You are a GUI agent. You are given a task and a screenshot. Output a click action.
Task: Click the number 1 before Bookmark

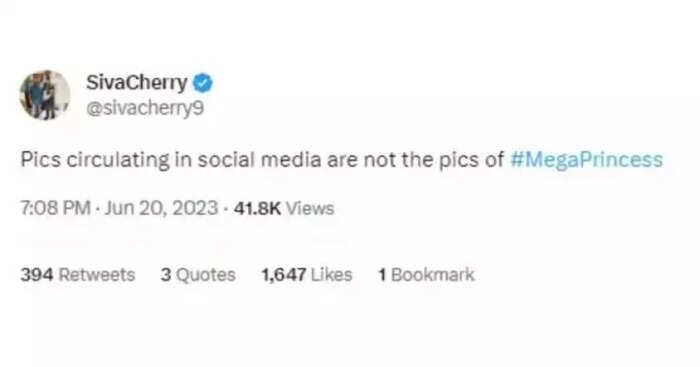click(x=382, y=275)
